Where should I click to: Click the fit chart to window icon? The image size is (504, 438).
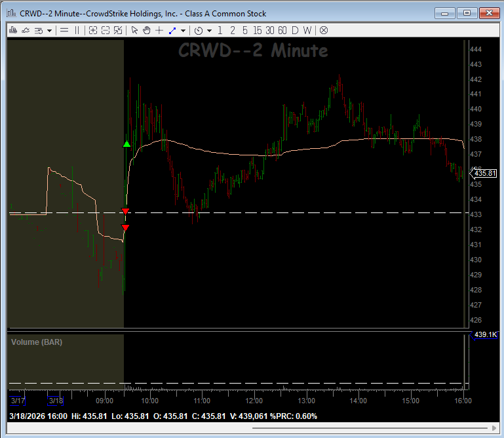118,30
